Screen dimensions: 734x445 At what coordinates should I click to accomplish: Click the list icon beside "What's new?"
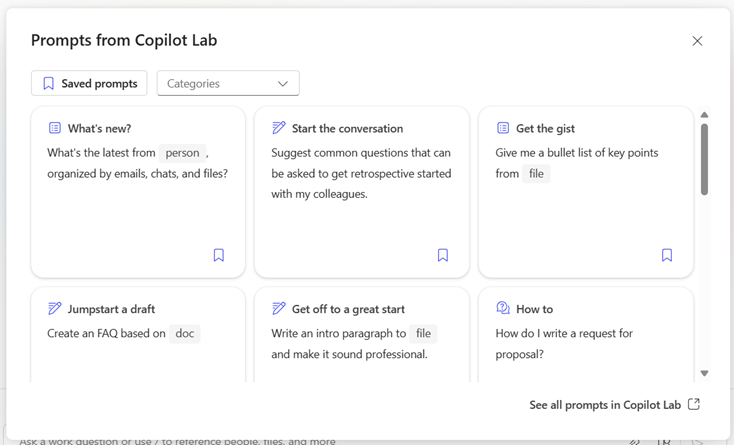coord(55,128)
